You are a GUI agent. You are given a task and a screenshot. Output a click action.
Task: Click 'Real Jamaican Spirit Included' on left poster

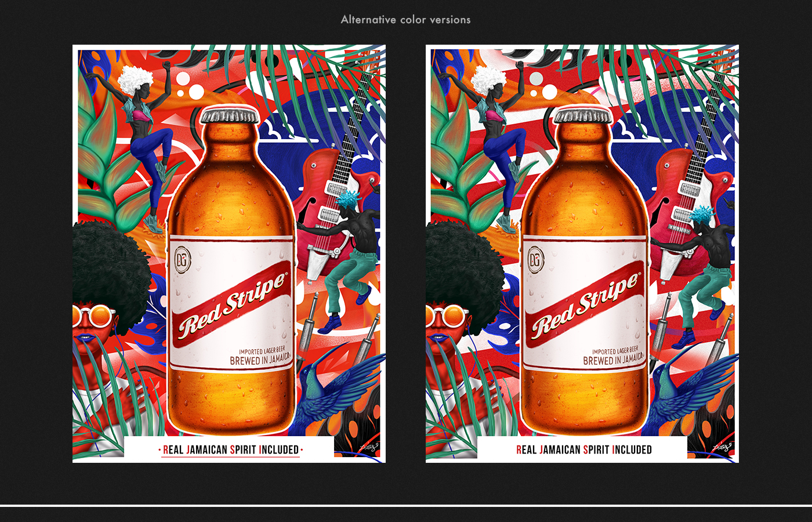(x=230, y=449)
